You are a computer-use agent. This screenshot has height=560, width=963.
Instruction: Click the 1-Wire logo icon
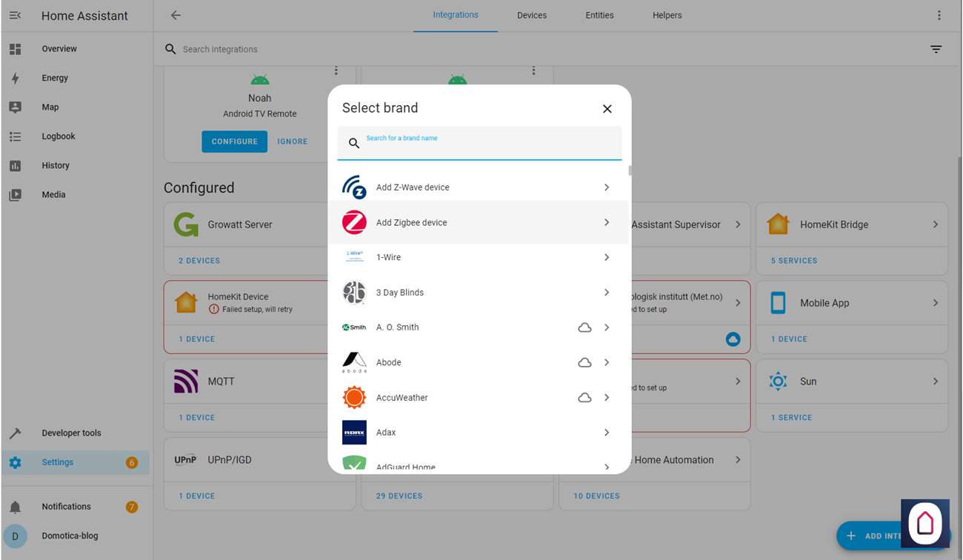tap(354, 257)
